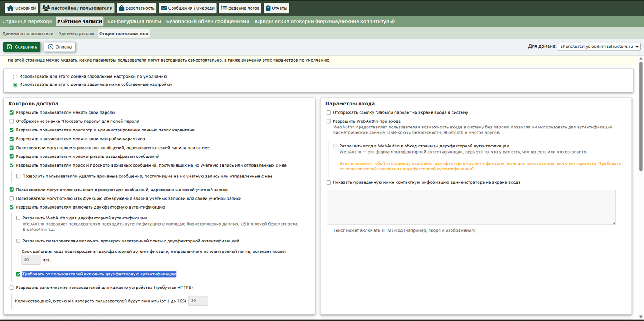The height and width of the screenshot is (321, 644).
Task: Click the lock icon on Безопасность
Action: click(122, 8)
